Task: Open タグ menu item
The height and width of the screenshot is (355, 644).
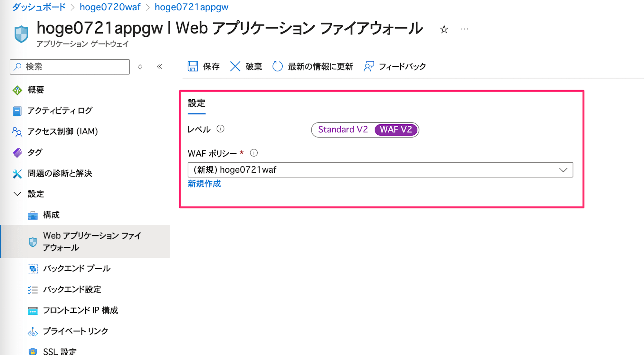Action: (35, 152)
